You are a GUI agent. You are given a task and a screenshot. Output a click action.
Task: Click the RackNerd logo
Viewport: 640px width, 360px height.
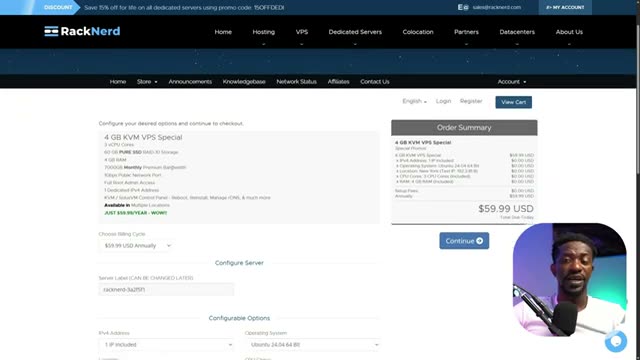tap(82, 31)
